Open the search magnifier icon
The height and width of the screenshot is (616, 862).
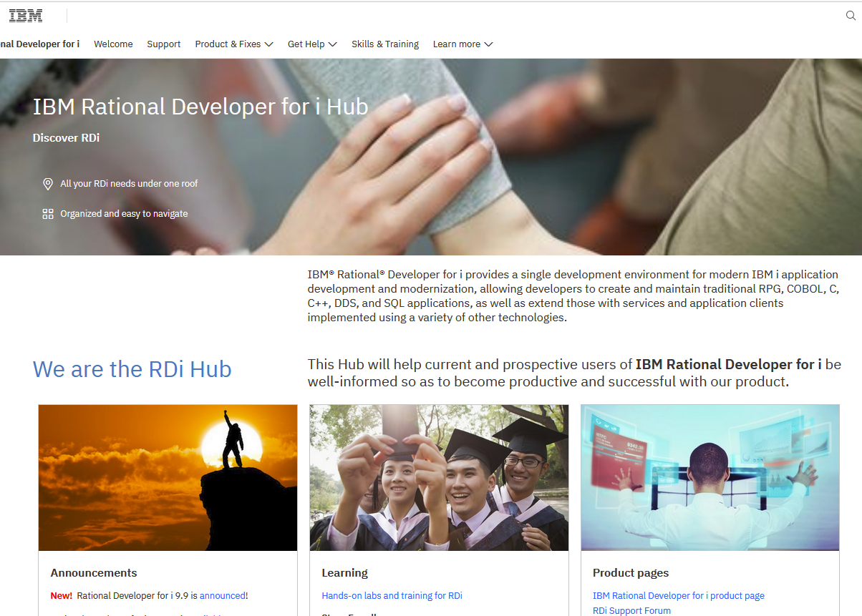(851, 16)
